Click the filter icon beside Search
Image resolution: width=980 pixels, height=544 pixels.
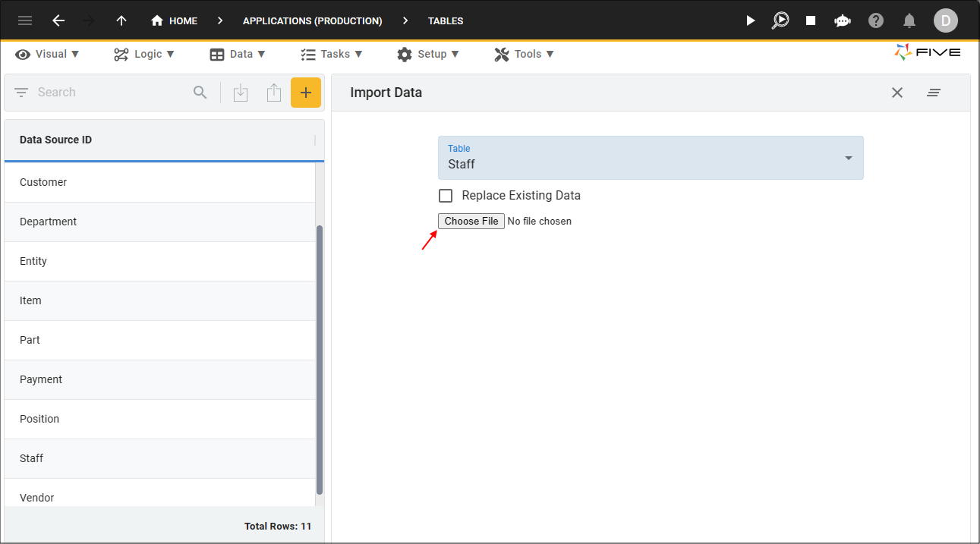(x=21, y=92)
